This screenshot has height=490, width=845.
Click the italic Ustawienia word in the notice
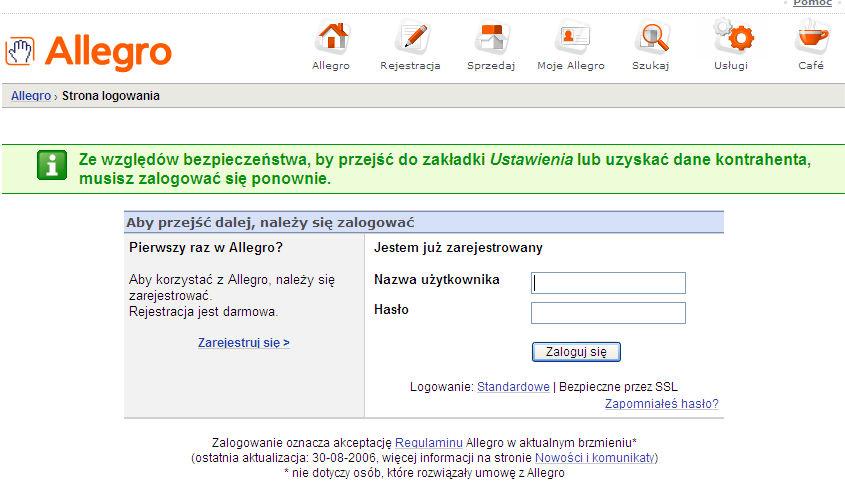[531, 160]
